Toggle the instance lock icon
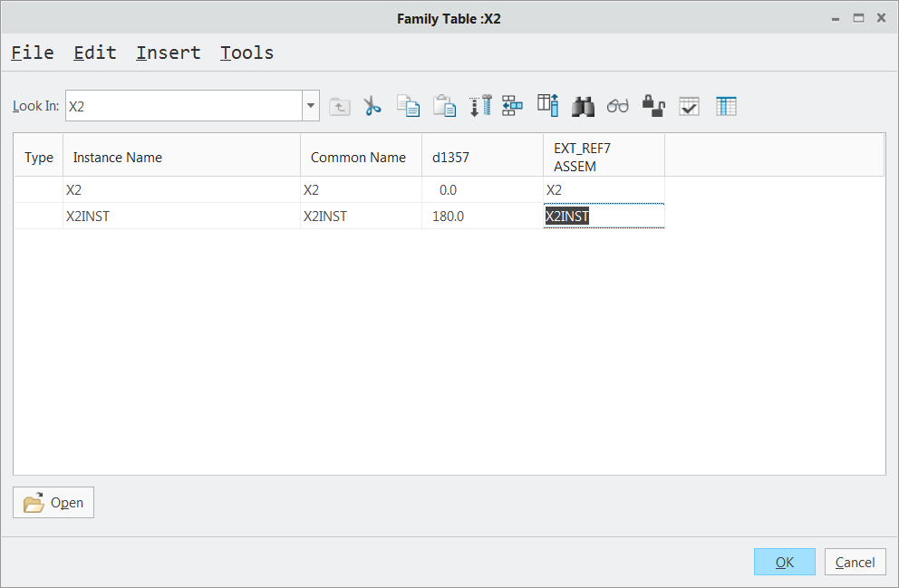The height and width of the screenshot is (588, 899). pyautogui.click(x=653, y=106)
